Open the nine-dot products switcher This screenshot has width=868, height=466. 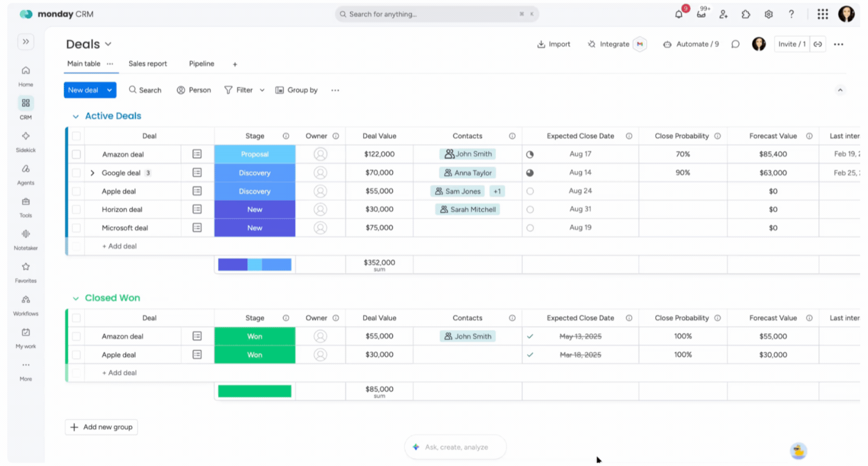pyautogui.click(x=823, y=14)
